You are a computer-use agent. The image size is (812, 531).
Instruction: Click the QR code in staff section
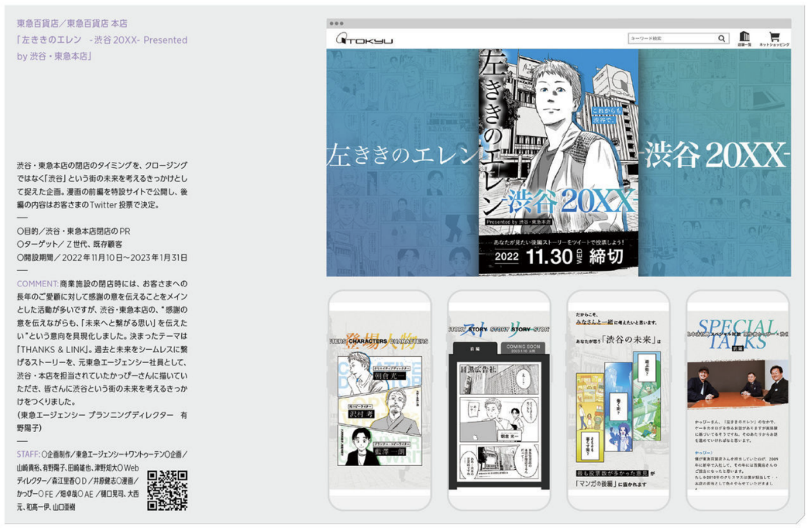167,490
